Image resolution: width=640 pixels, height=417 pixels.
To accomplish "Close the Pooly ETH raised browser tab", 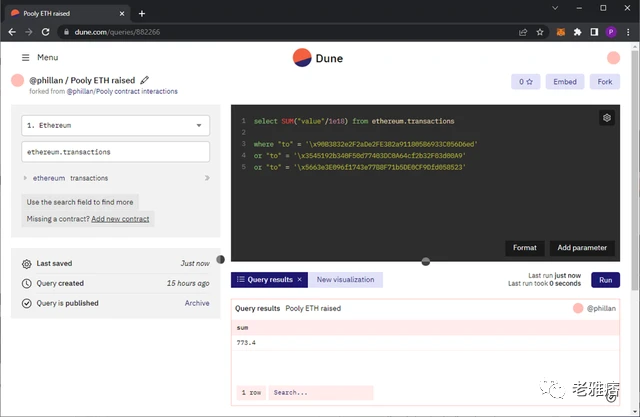I will [122, 13].
